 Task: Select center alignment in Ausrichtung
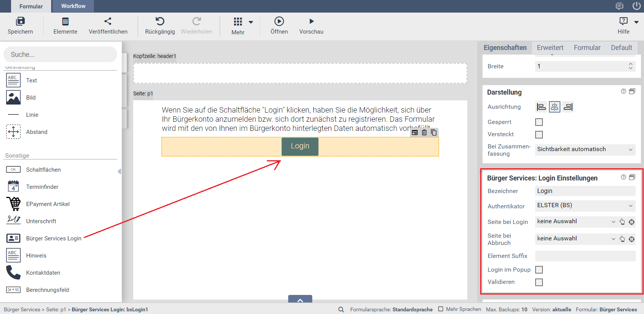coord(554,107)
